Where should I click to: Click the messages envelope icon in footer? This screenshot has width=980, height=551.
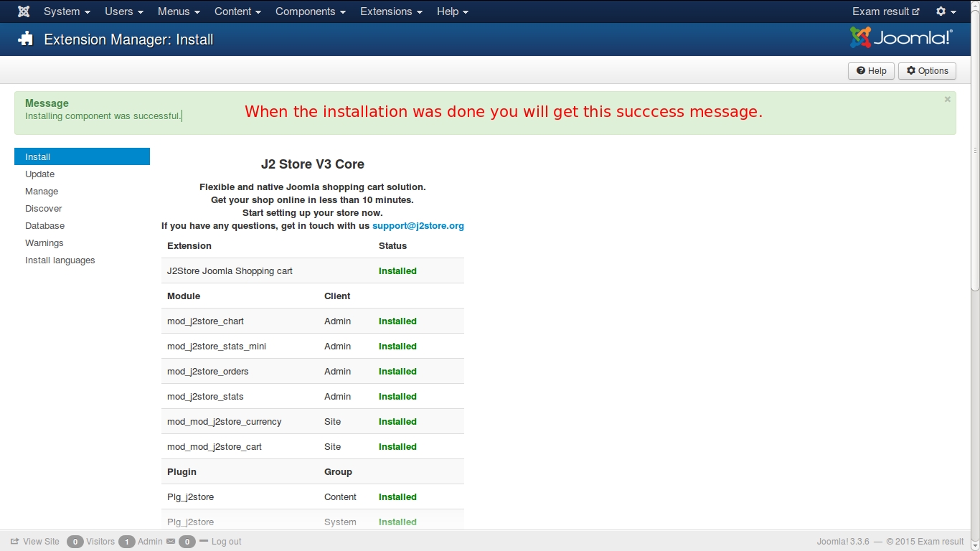(x=171, y=542)
